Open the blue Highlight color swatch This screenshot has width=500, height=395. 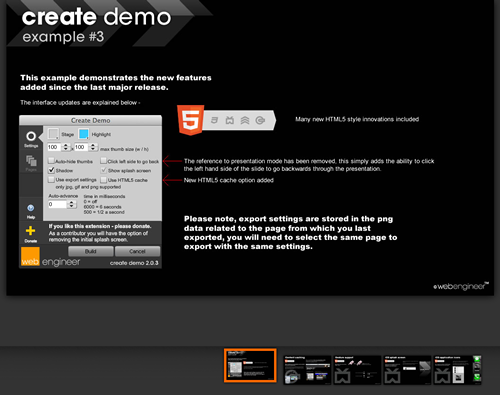83,134
